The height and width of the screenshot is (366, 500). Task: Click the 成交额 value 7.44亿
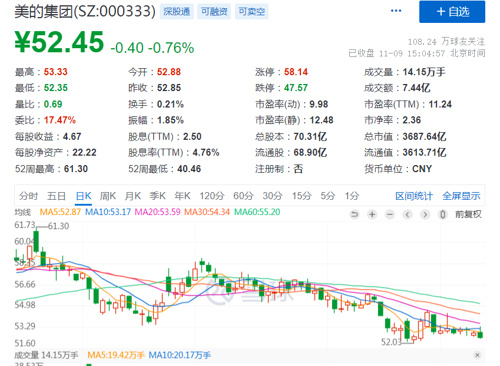click(x=416, y=88)
